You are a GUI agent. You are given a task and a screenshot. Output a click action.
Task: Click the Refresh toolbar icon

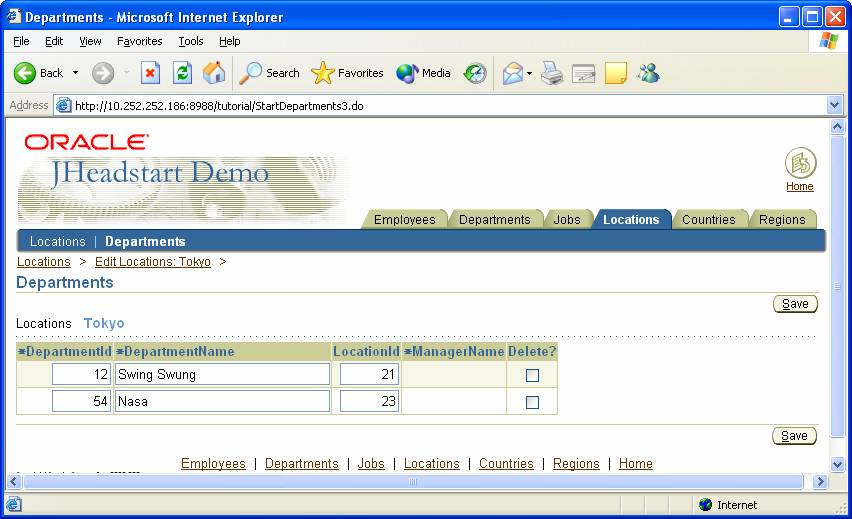(182, 73)
